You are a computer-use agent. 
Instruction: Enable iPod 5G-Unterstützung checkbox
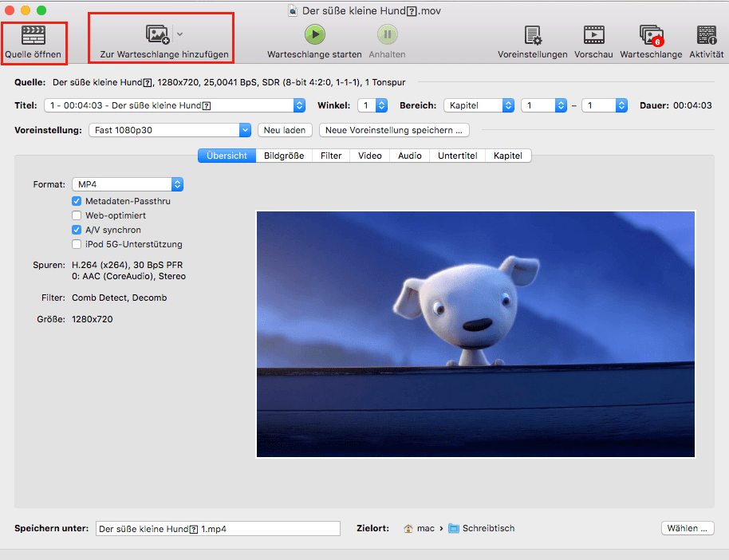(x=77, y=244)
